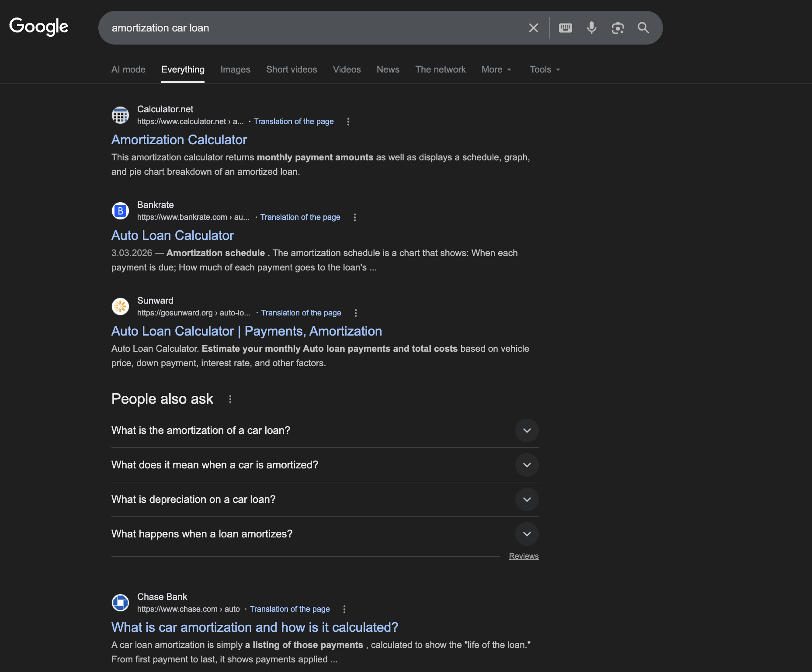Switch to the Images tab

tap(235, 69)
